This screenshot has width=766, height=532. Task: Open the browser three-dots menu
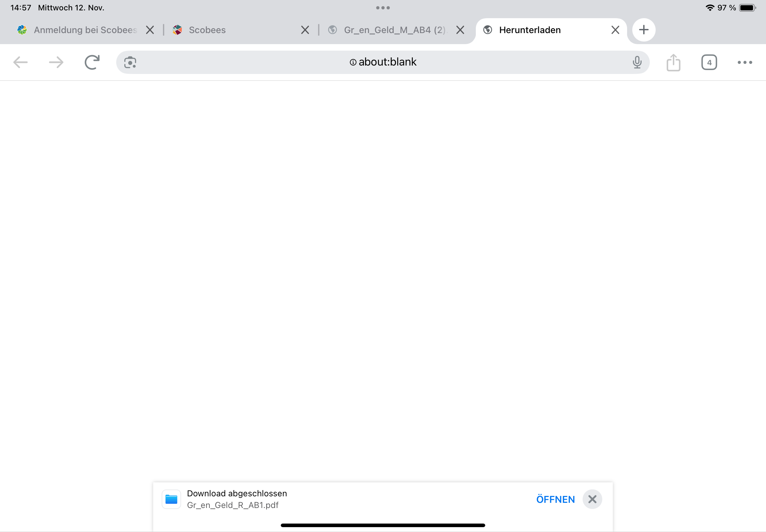[745, 62]
